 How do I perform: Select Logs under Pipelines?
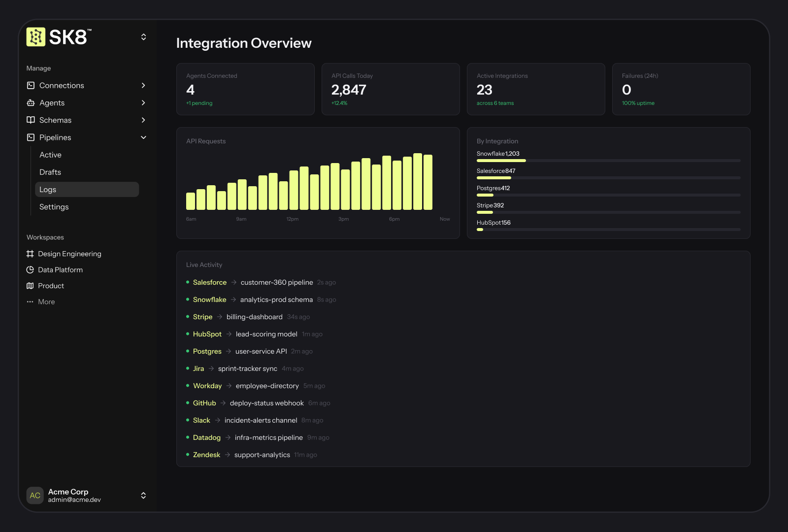[48, 189]
